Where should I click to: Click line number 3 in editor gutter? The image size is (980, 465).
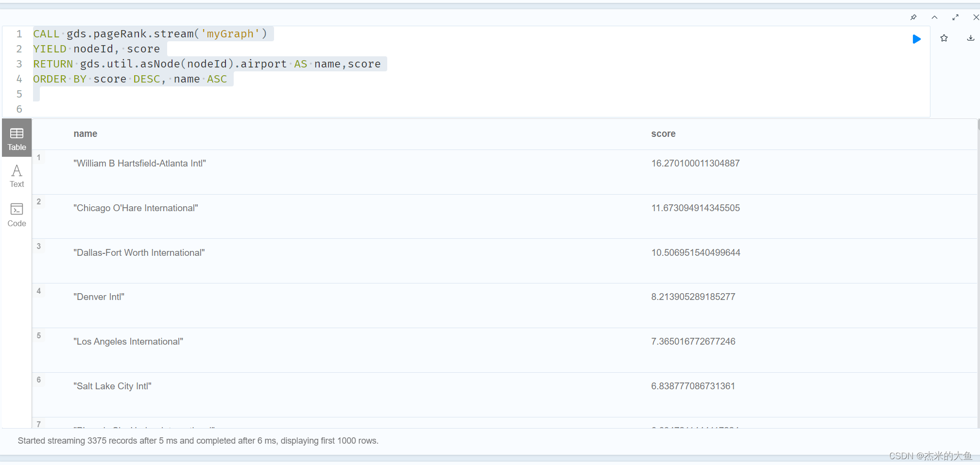(x=19, y=64)
